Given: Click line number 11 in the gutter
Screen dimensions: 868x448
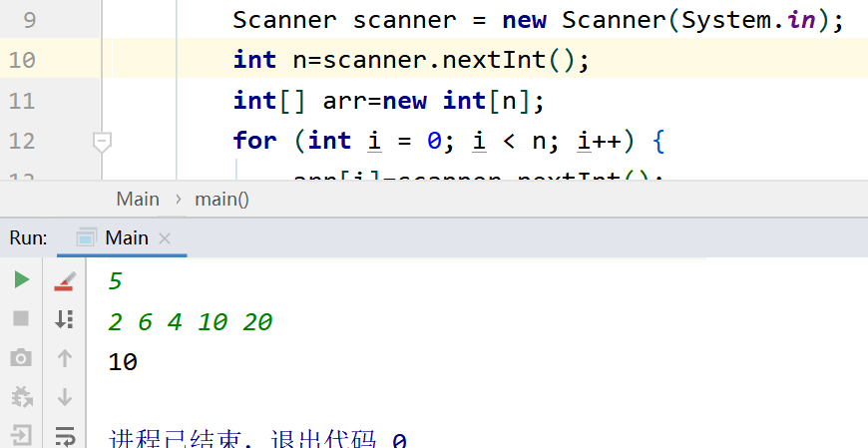Looking at the screenshot, I should pos(22,101).
